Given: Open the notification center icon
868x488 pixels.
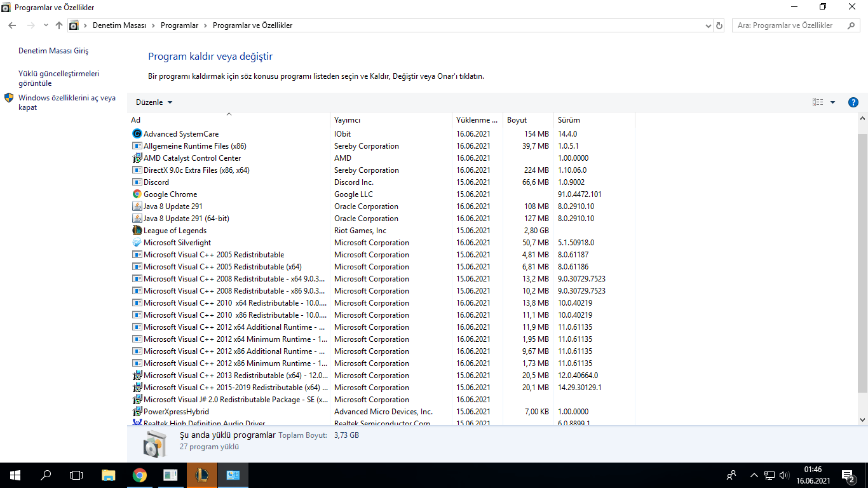Looking at the screenshot, I should pos(848,475).
